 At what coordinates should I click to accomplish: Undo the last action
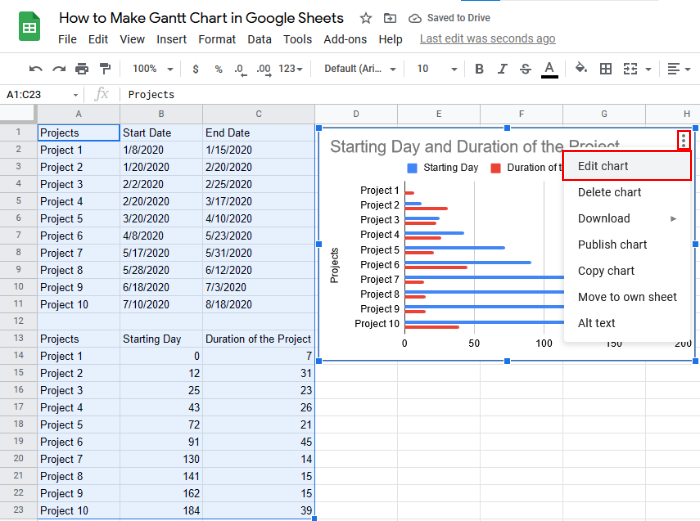[x=35, y=69]
